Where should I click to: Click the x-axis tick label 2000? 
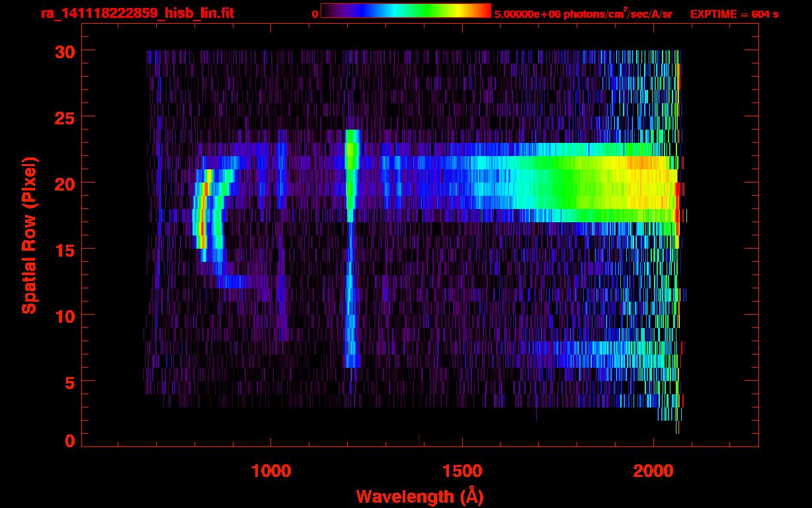(653, 470)
